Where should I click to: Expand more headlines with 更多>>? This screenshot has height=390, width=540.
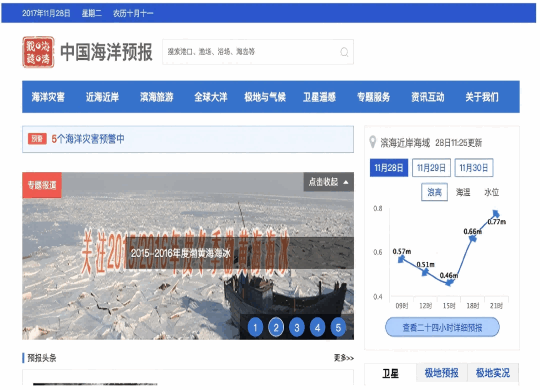343,358
